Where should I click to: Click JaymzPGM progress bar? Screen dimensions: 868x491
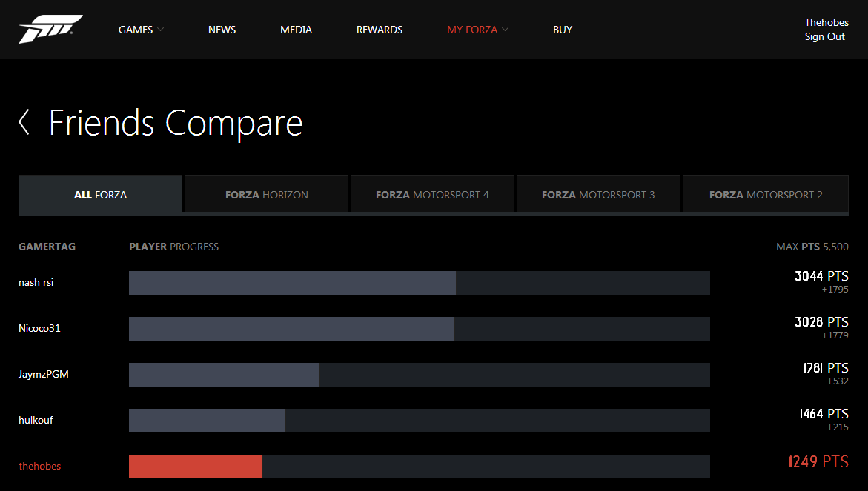[419, 374]
